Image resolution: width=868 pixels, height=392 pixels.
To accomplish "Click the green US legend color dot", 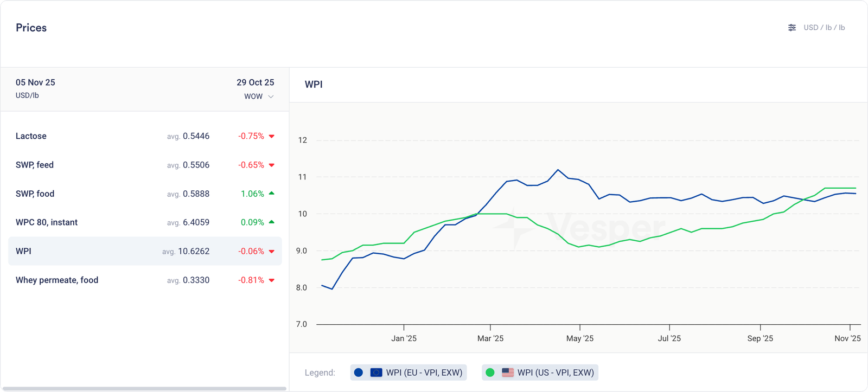I will (490, 372).
